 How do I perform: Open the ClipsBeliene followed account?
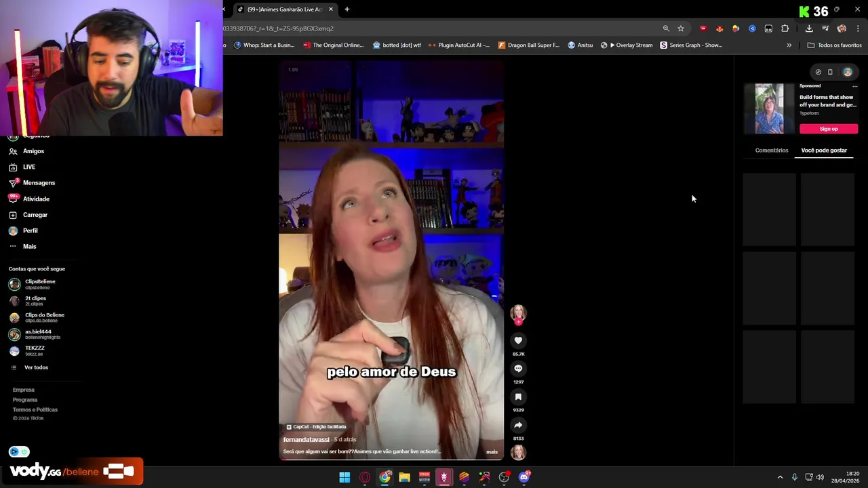tap(33, 284)
